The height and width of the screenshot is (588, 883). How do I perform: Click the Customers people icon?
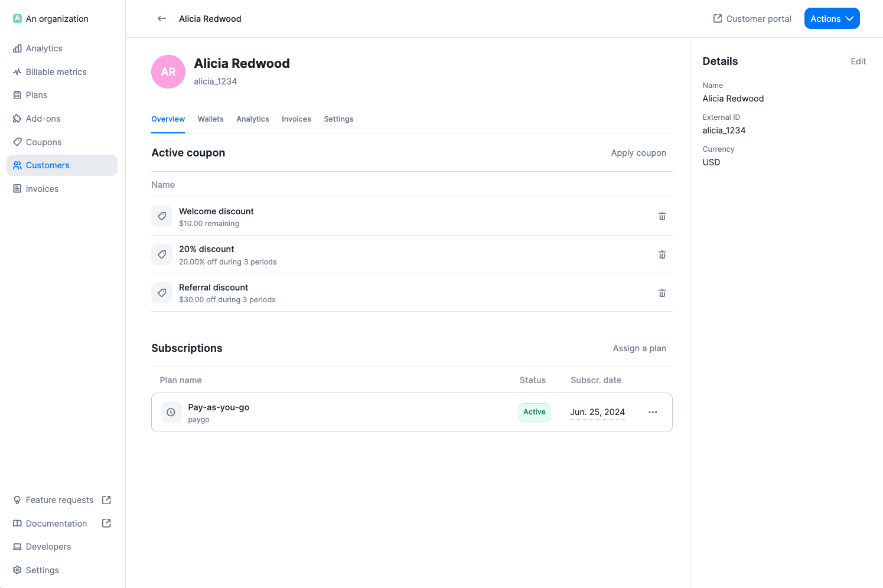click(17, 165)
